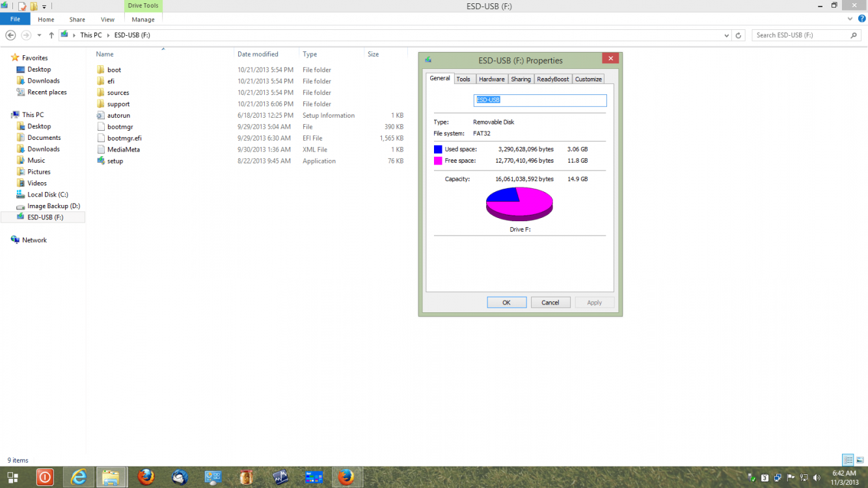868x488 pixels.
Task: Select the setup application icon
Action: coord(101,161)
